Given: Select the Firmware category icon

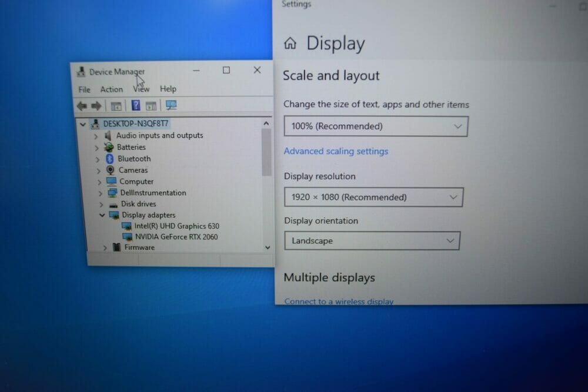Looking at the screenshot, I should point(116,247).
